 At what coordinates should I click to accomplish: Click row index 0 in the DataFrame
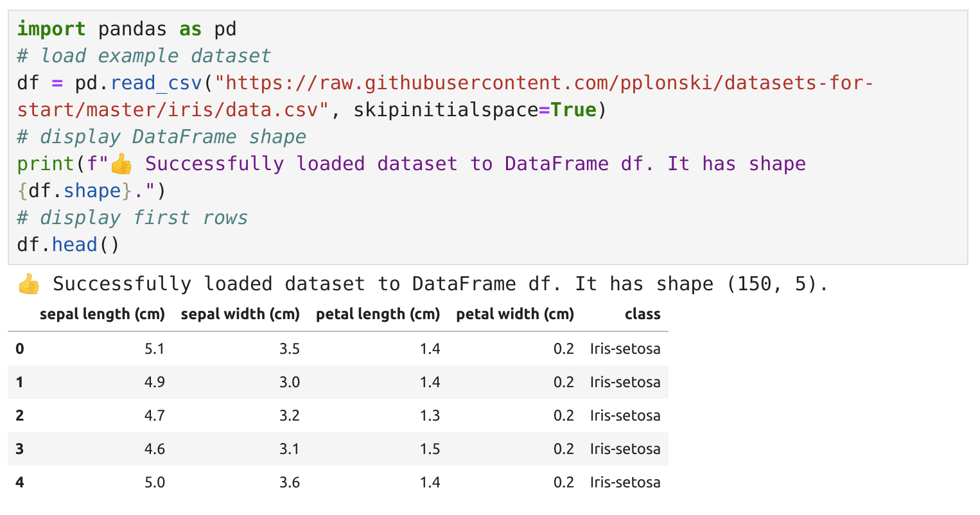(20, 349)
